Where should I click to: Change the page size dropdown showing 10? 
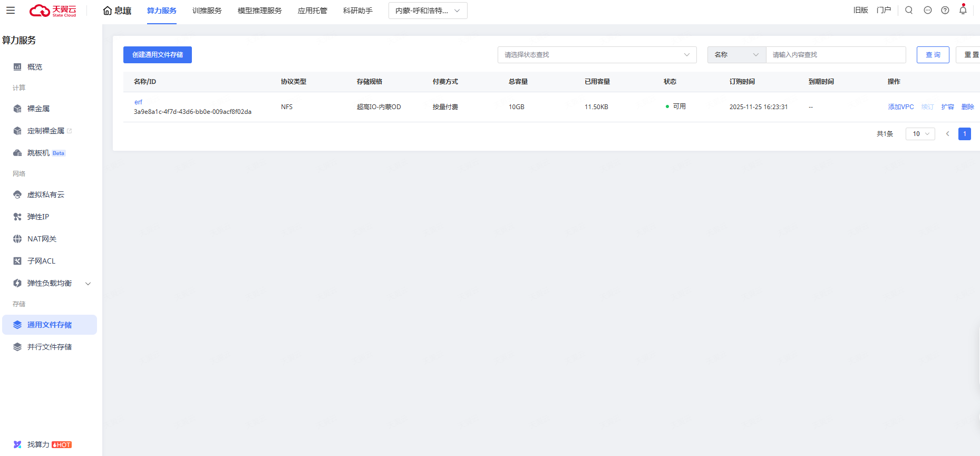tap(920, 134)
